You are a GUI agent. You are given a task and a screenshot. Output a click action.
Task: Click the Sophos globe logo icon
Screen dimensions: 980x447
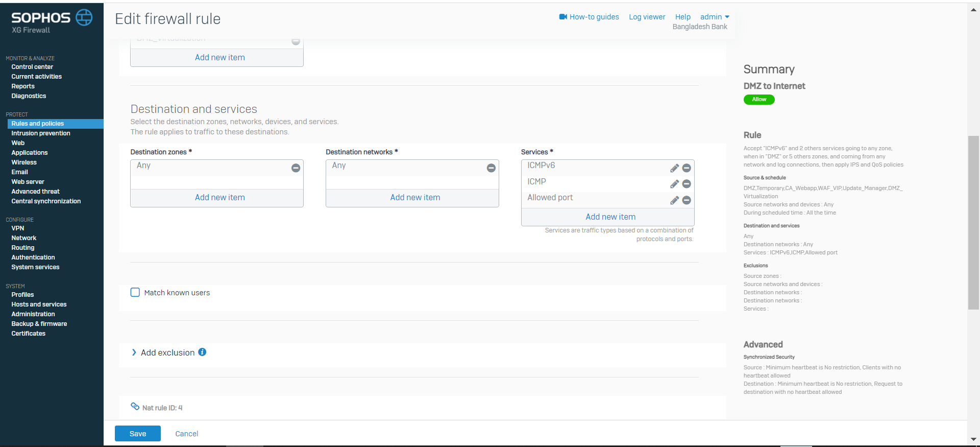click(84, 17)
